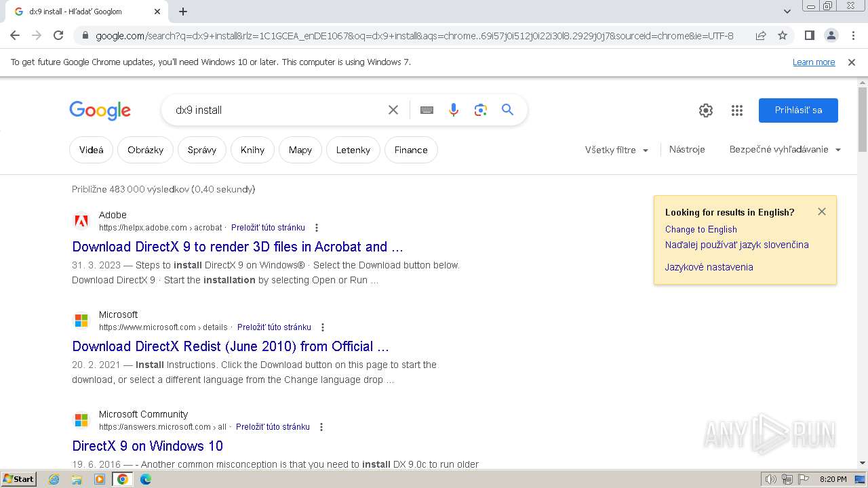
Task: Open Windows Media Player from taskbar
Action: [x=100, y=479]
